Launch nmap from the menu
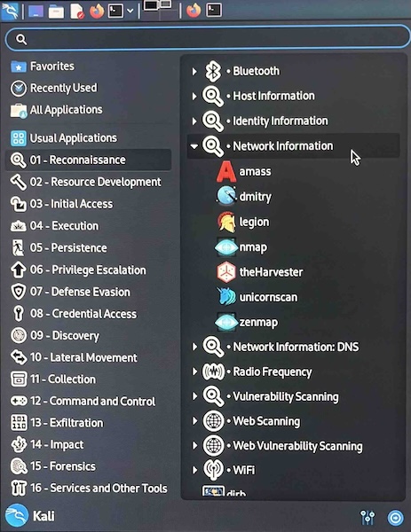The width and height of the screenshot is (411, 532). pyautogui.click(x=241, y=247)
